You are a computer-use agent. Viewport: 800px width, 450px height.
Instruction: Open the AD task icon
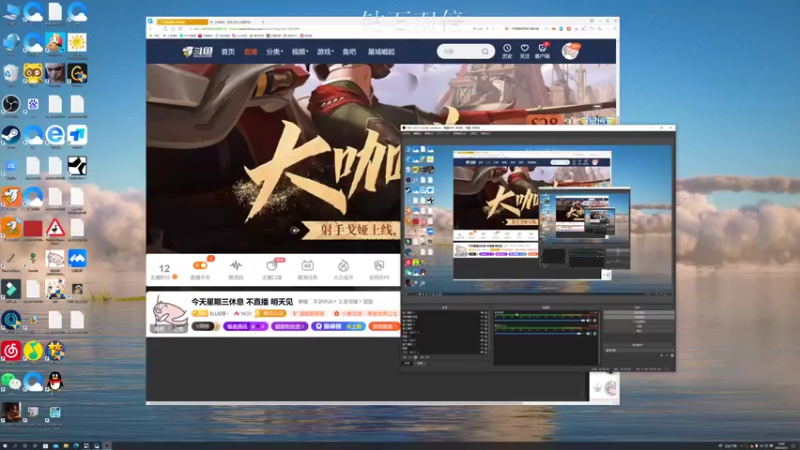tap(307, 266)
